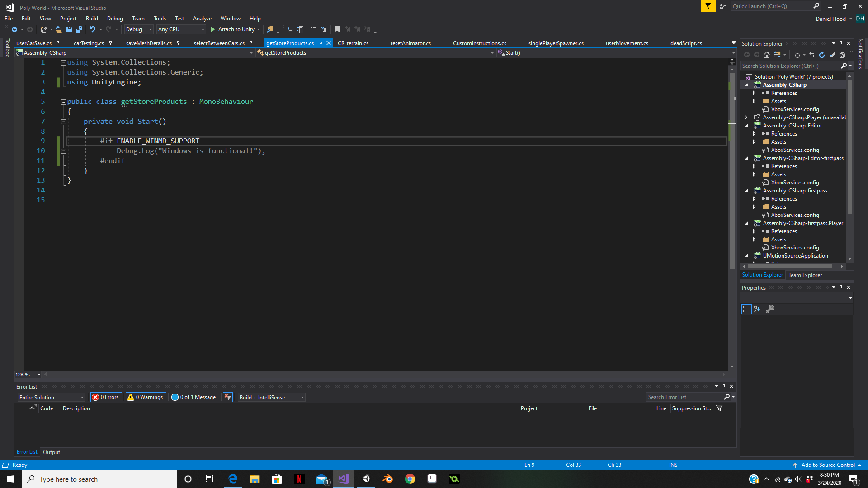Screen dimensions: 868x488
Task: Toggle the 0 Warnings filter
Action: coord(146,397)
